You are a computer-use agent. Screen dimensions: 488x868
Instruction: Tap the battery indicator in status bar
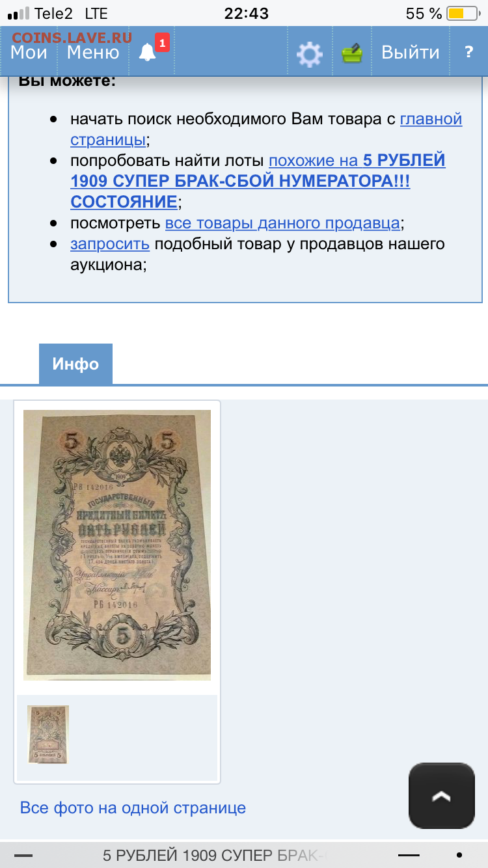click(463, 13)
